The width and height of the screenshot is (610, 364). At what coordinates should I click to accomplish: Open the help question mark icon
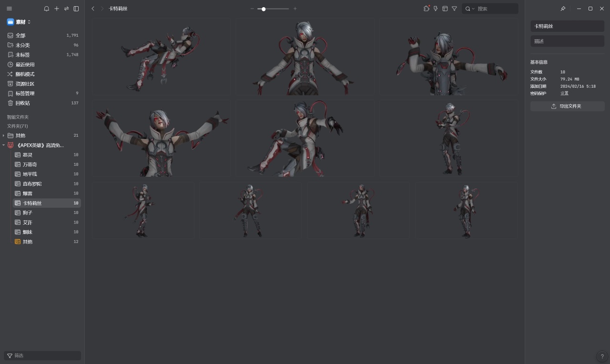pos(602,357)
